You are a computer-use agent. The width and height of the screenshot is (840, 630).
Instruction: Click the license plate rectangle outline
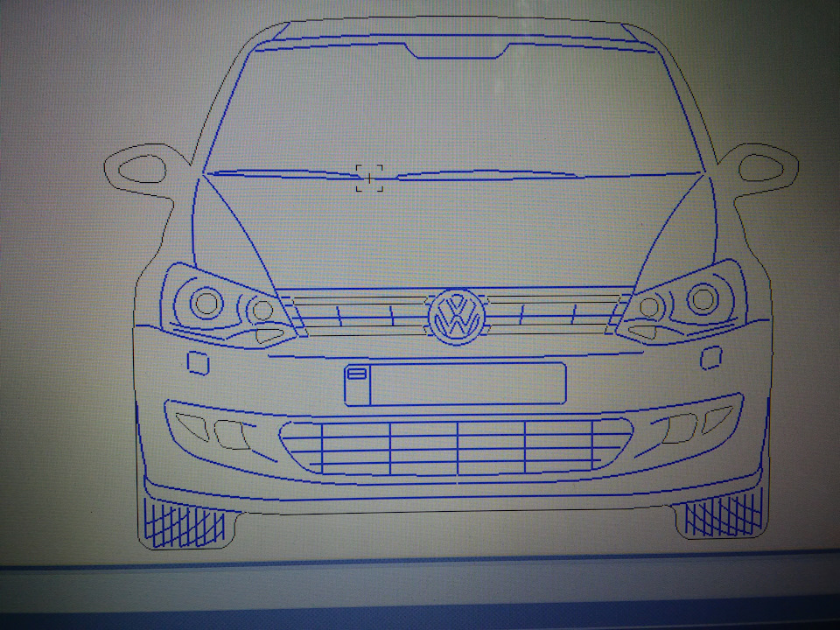pyautogui.click(x=455, y=383)
